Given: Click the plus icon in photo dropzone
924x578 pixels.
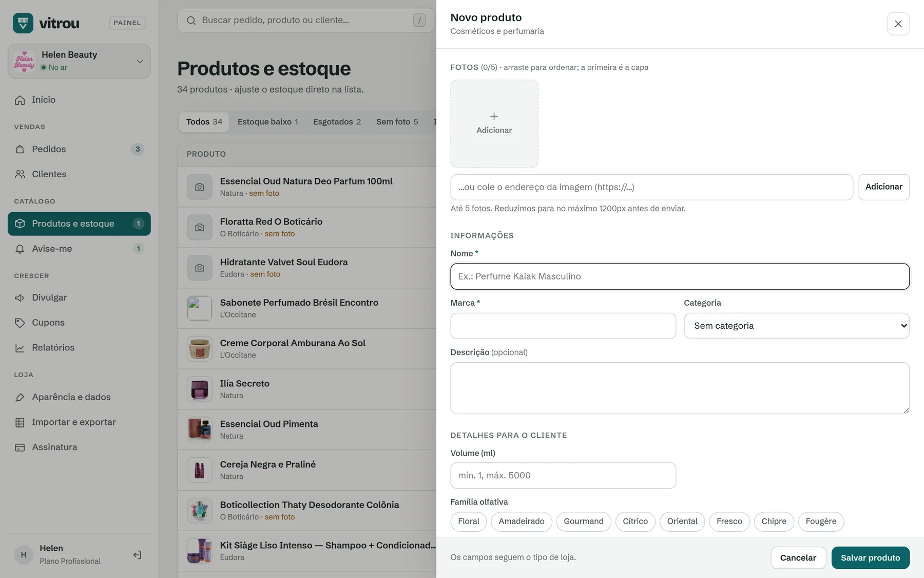Looking at the screenshot, I should coord(494,116).
